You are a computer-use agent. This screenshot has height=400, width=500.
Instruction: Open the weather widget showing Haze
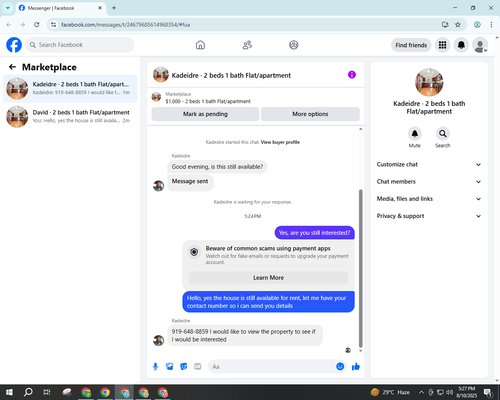[x=390, y=392]
